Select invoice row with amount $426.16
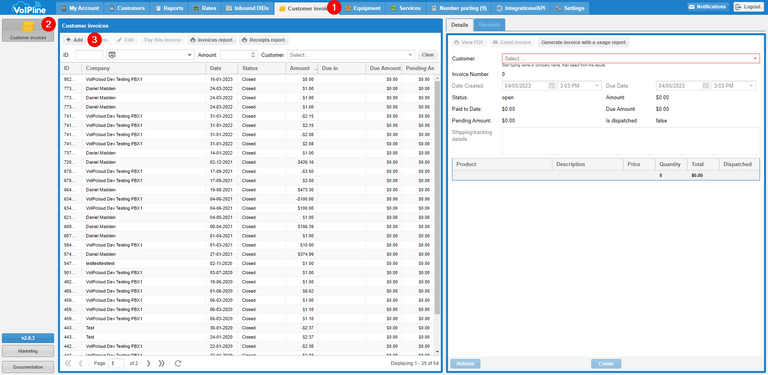 tap(248, 162)
